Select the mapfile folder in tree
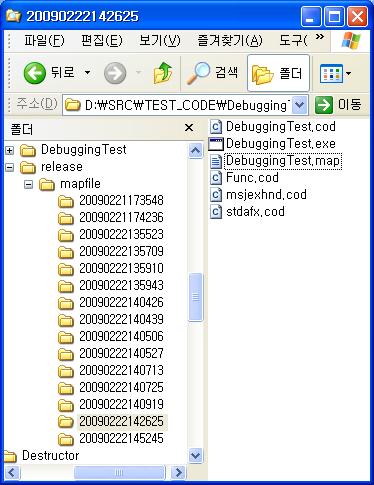The height and width of the screenshot is (485, 374). coord(80,184)
